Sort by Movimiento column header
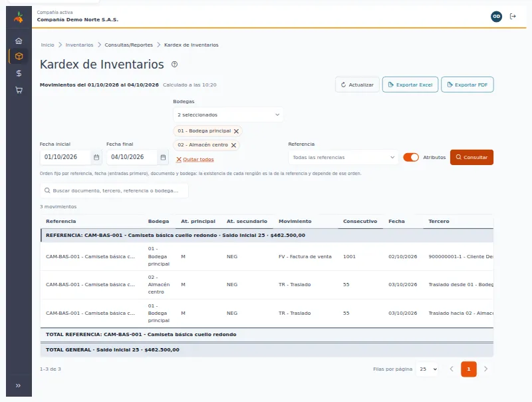Image resolution: width=532 pixels, height=402 pixels. click(x=295, y=222)
